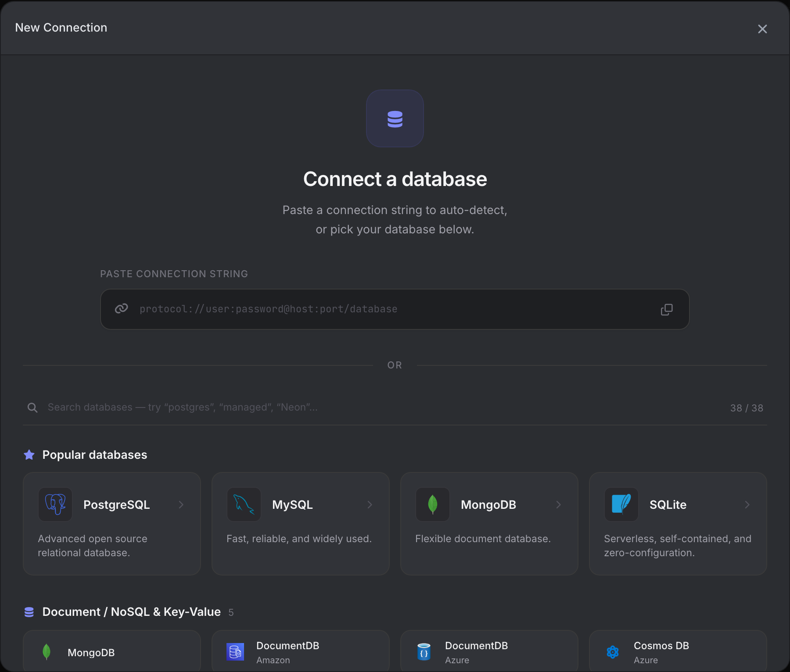Open popular MongoDB via its chevron arrow
This screenshot has height=672, width=790.
pyautogui.click(x=558, y=505)
